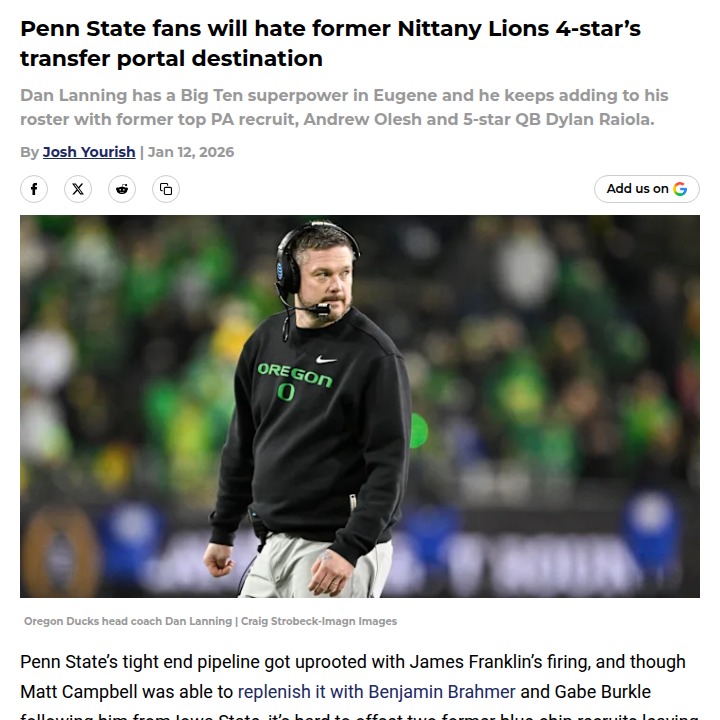Click the Jan 12, 2026 publish date
Viewport: 720px width, 720px height.
click(191, 152)
